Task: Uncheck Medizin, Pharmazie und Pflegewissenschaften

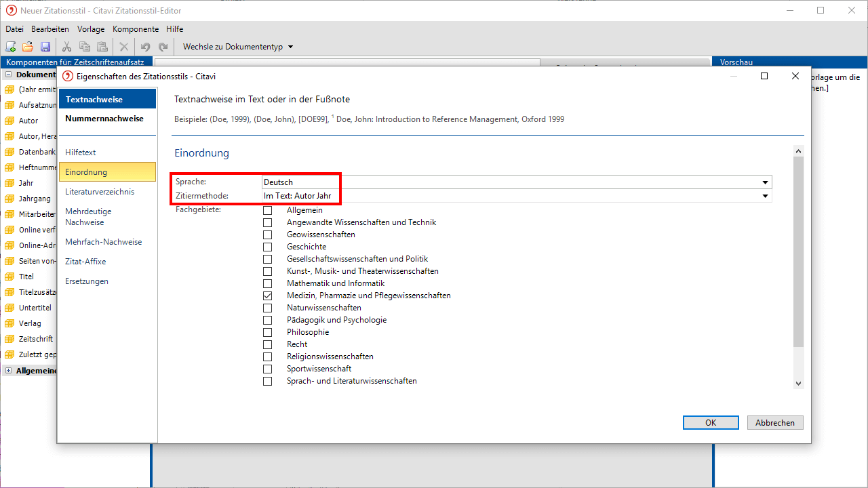Action: [268, 296]
